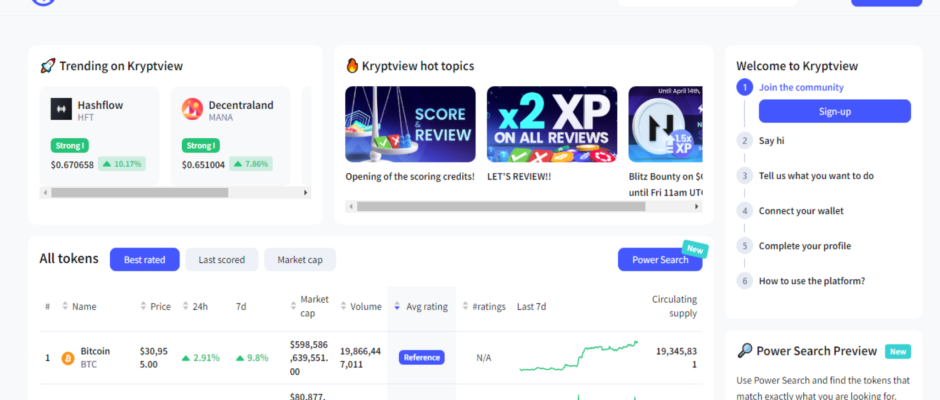This screenshot has height=400, width=940.
Task: Open How to use the platform step
Action: [812, 281]
